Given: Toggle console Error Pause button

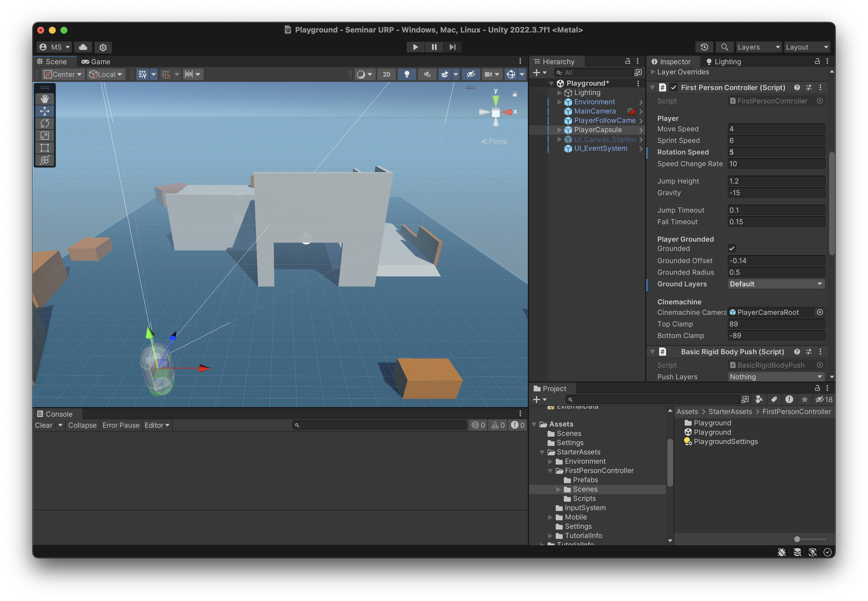Looking at the screenshot, I should 121,425.
